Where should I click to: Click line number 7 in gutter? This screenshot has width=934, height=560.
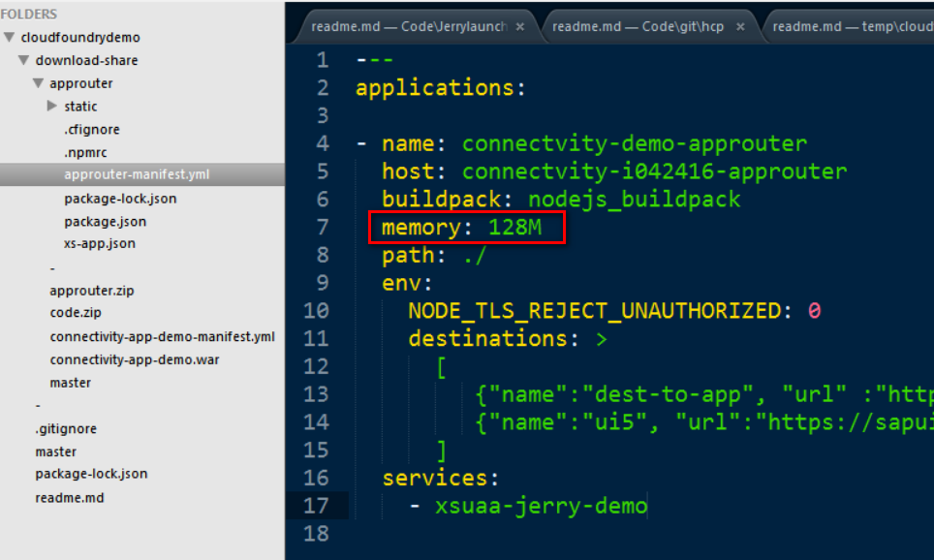point(323,228)
